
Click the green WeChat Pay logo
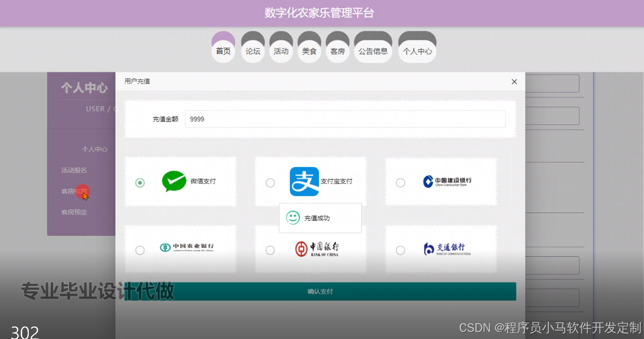(x=174, y=181)
